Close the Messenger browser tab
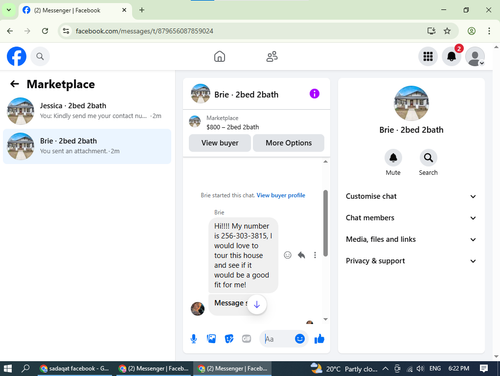Viewport: 500px width, 376px height. (124, 10)
